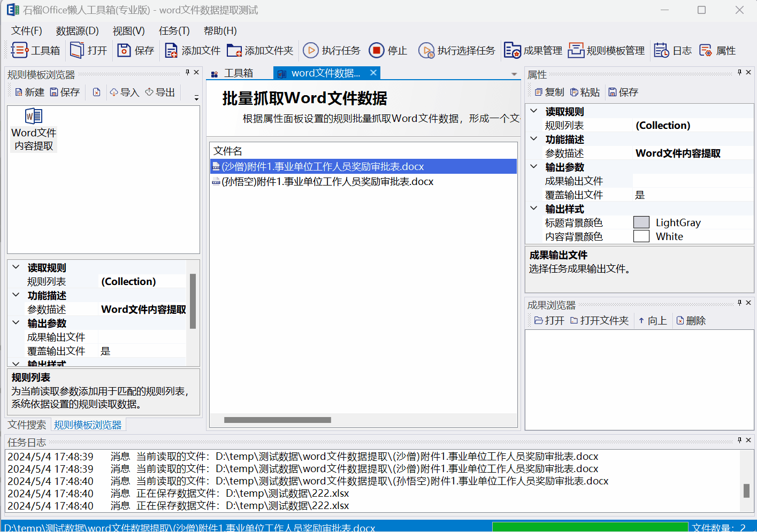
Task: Switch to 规则模板浏览器 bottom tab
Action: (88, 425)
